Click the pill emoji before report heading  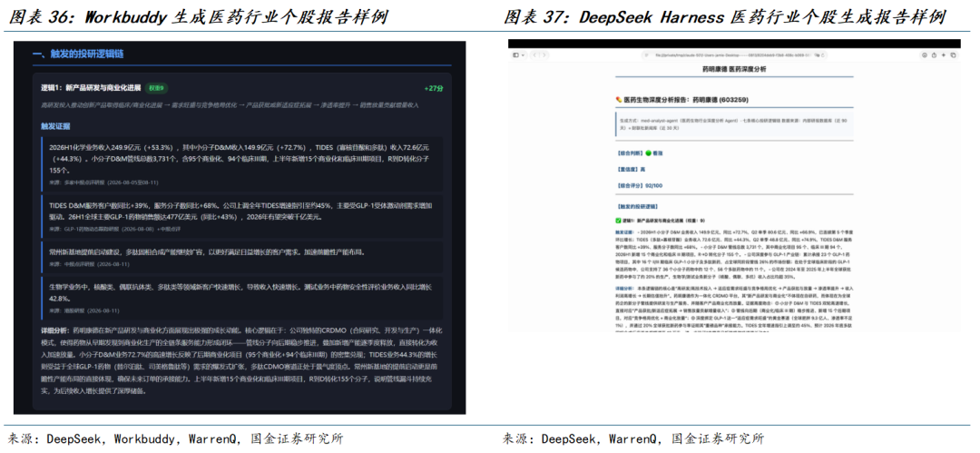coord(619,100)
